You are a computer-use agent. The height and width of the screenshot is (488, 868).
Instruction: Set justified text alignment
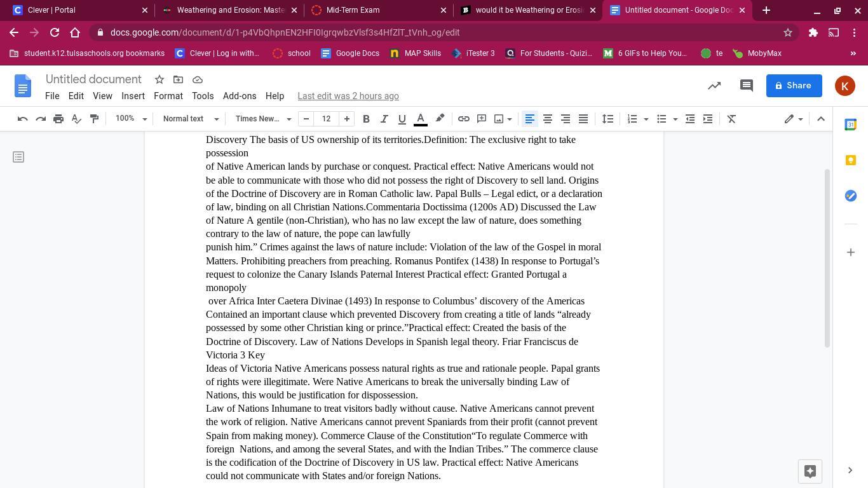click(x=583, y=119)
